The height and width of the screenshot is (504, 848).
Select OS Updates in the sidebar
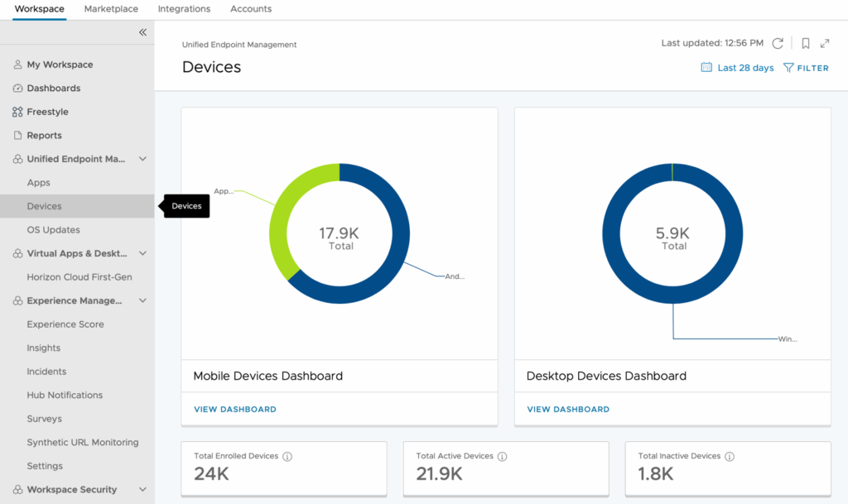pyautogui.click(x=53, y=230)
